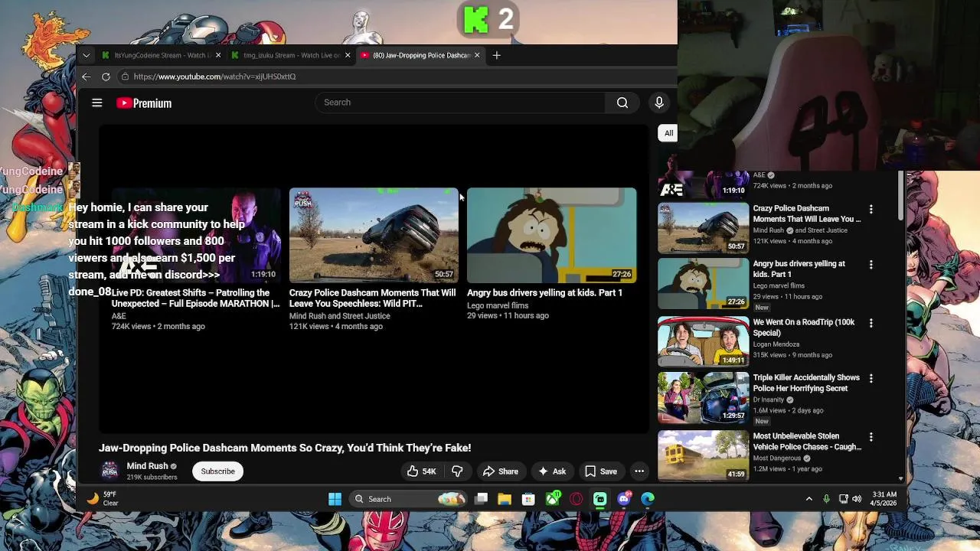Go back using browser back arrow
Viewport: 980px width, 551px height.
87,77
